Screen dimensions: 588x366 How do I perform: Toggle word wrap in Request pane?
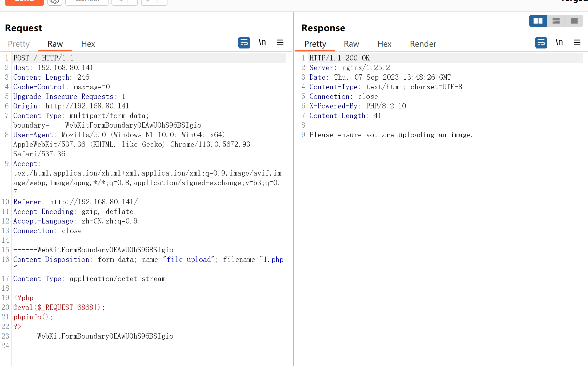coord(244,43)
